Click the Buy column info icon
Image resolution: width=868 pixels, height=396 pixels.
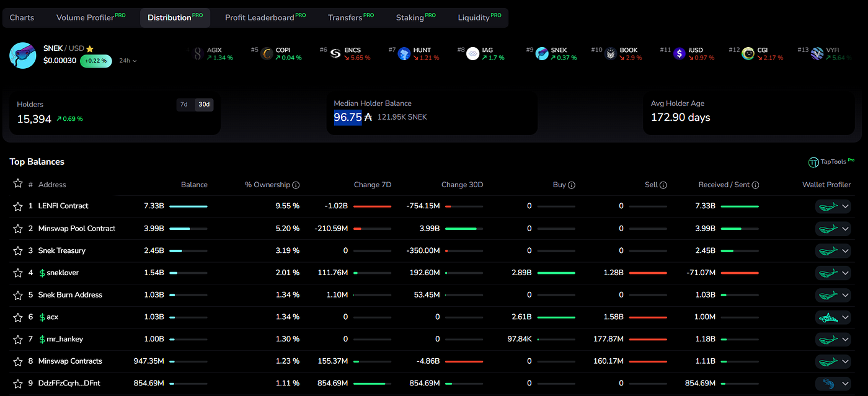(572, 185)
